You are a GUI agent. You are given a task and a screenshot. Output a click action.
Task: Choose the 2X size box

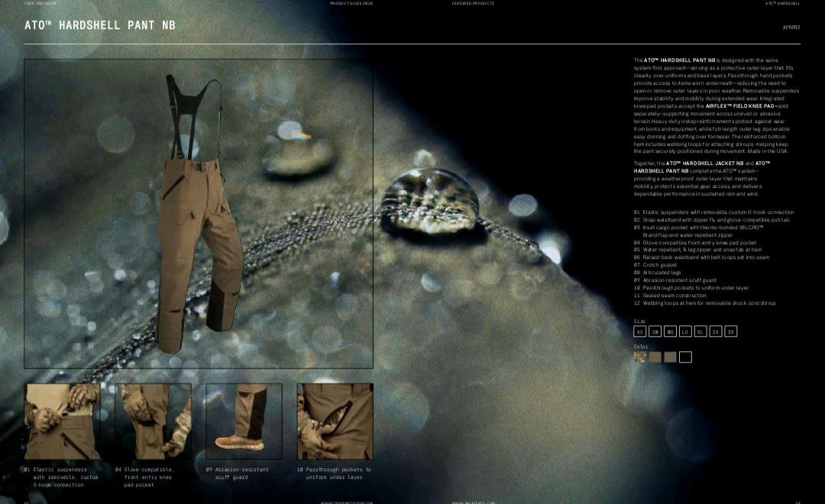716,331
